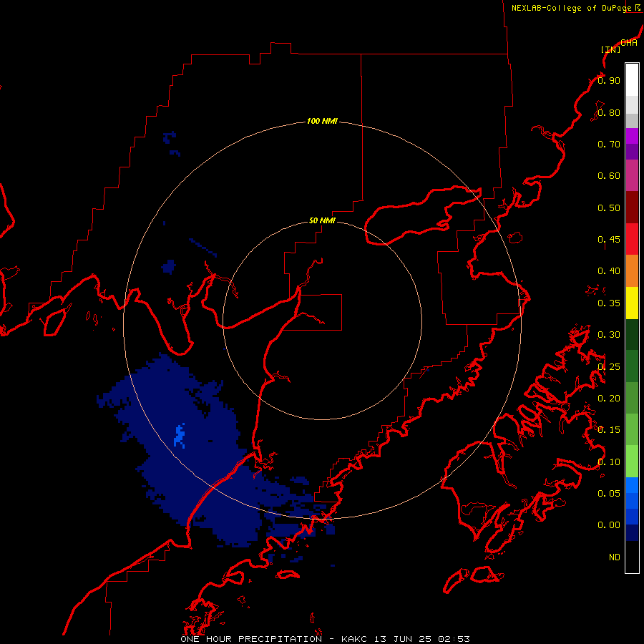Screen dimensions: 644x644
Task: Select the 0.15 legend value
Action: click(x=609, y=430)
